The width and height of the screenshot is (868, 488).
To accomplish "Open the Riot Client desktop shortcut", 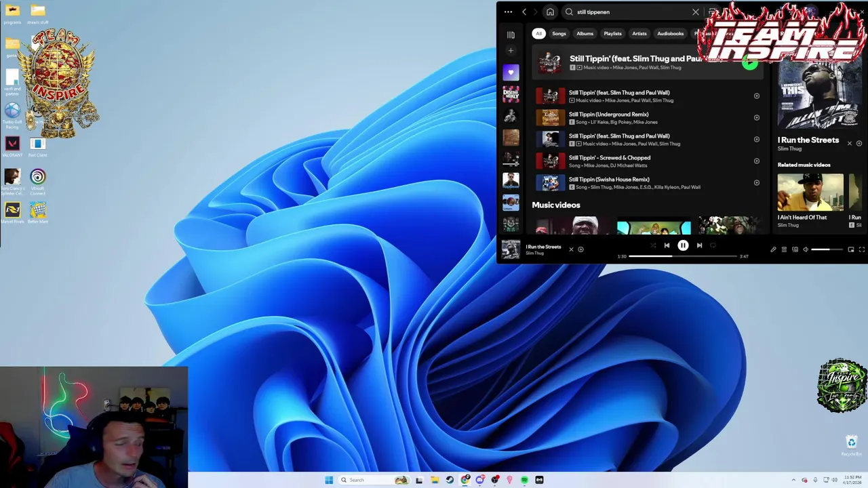I will tap(37, 146).
